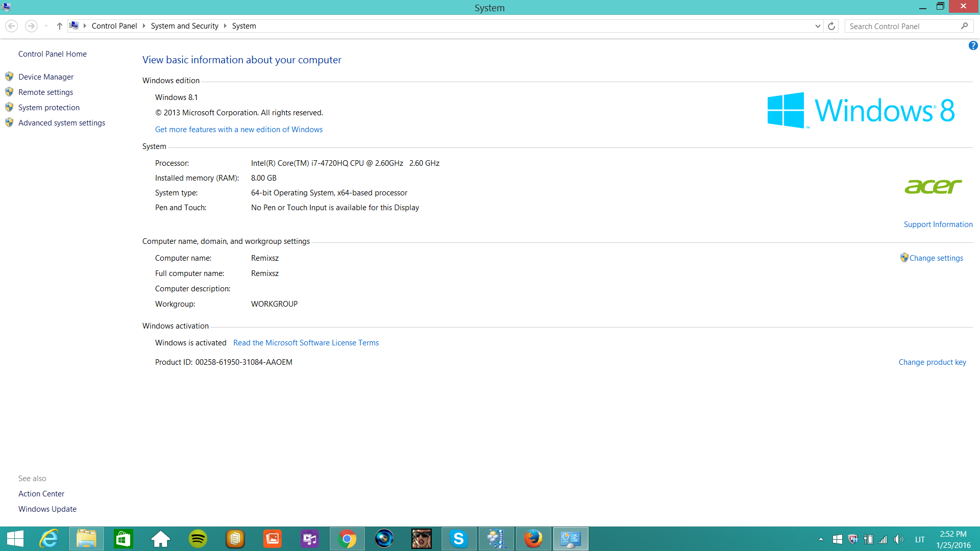This screenshot has width=980, height=551.
Task: Click Get more features with new edition link
Action: (x=239, y=130)
